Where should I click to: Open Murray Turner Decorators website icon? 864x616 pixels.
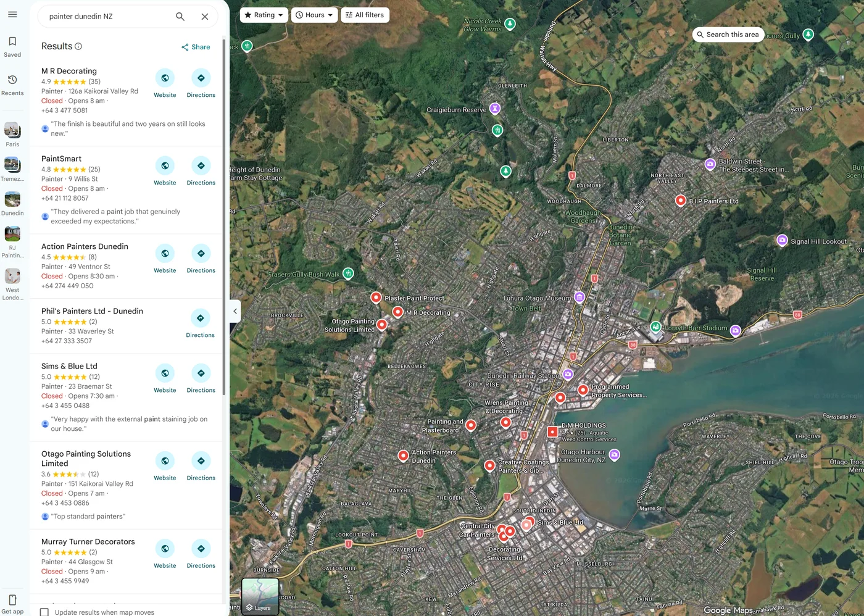(165, 548)
